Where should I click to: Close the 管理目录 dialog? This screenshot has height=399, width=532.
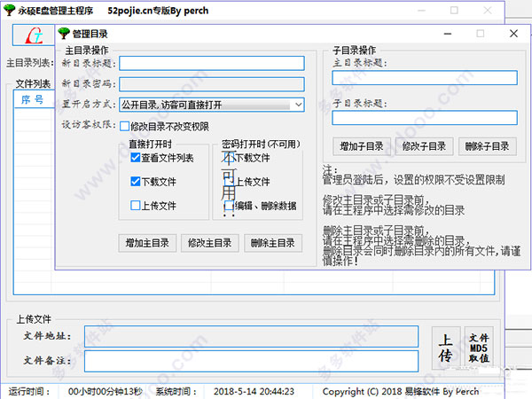[513, 34]
